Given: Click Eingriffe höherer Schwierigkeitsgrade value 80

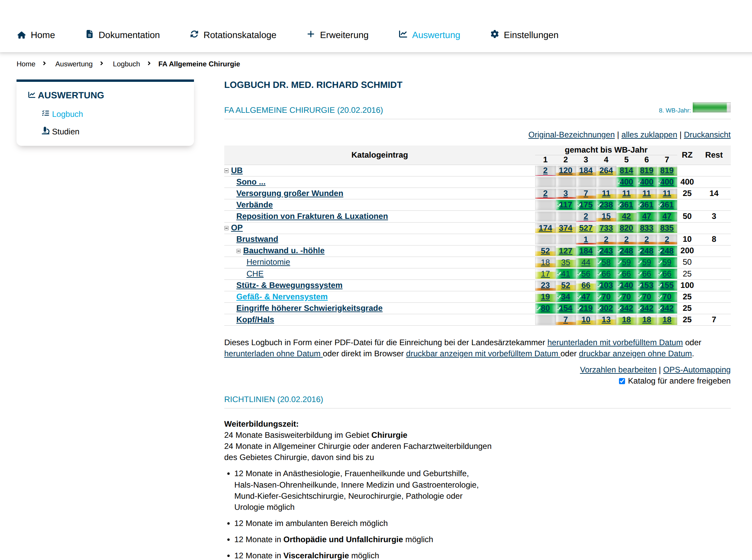Looking at the screenshot, I should click(545, 308).
